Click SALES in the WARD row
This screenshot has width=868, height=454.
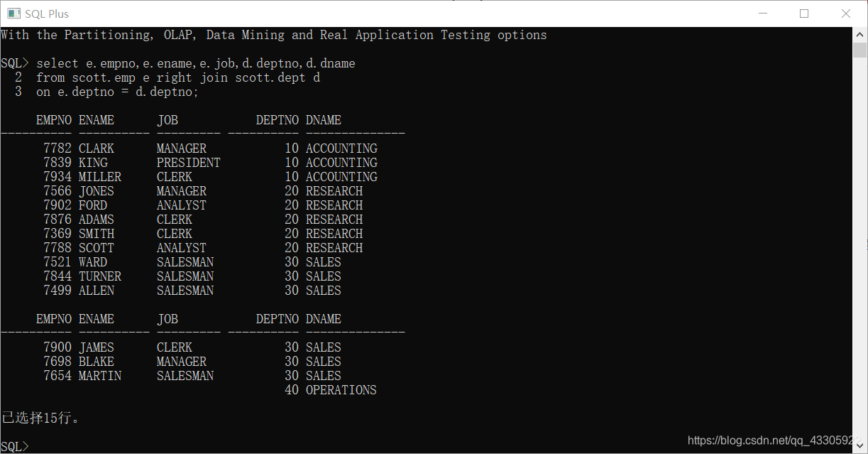[x=324, y=262]
